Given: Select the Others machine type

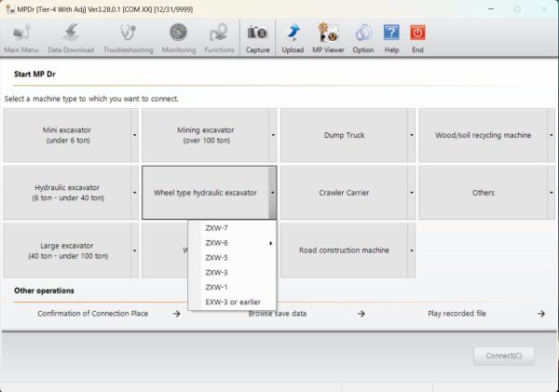Looking at the screenshot, I should (483, 193).
